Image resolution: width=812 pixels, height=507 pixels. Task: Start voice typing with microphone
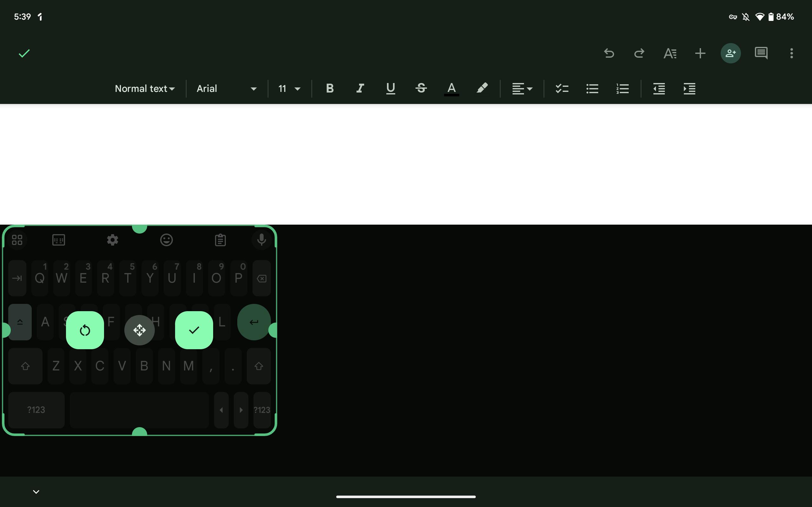tap(261, 240)
